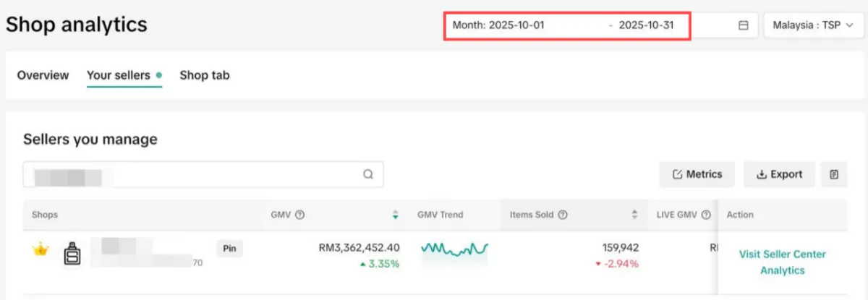Export the sellers data

(779, 174)
